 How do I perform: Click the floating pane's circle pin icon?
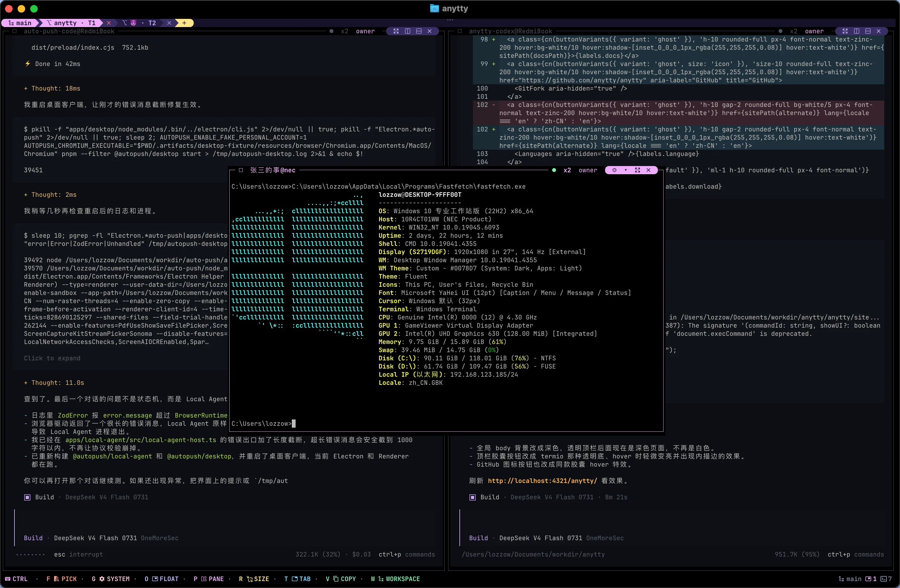click(x=614, y=170)
